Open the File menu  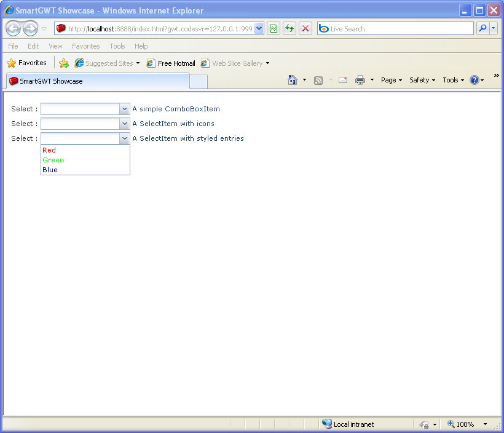13,46
